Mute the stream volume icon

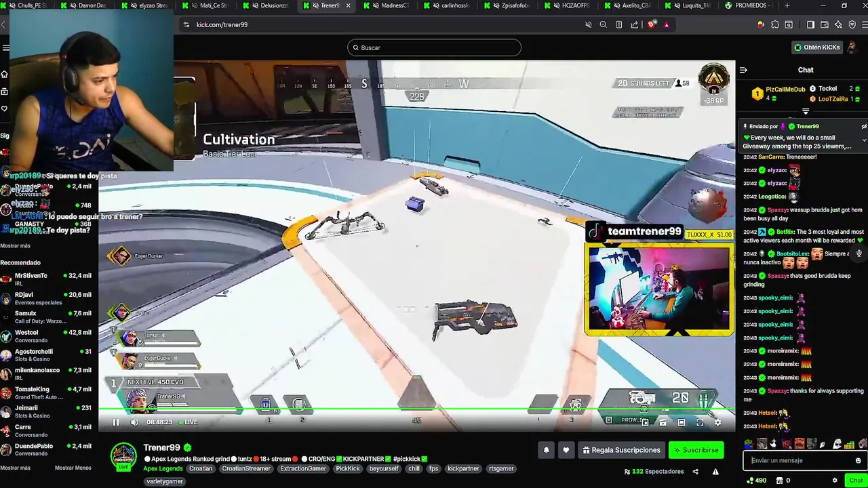pyautogui.click(x=134, y=422)
